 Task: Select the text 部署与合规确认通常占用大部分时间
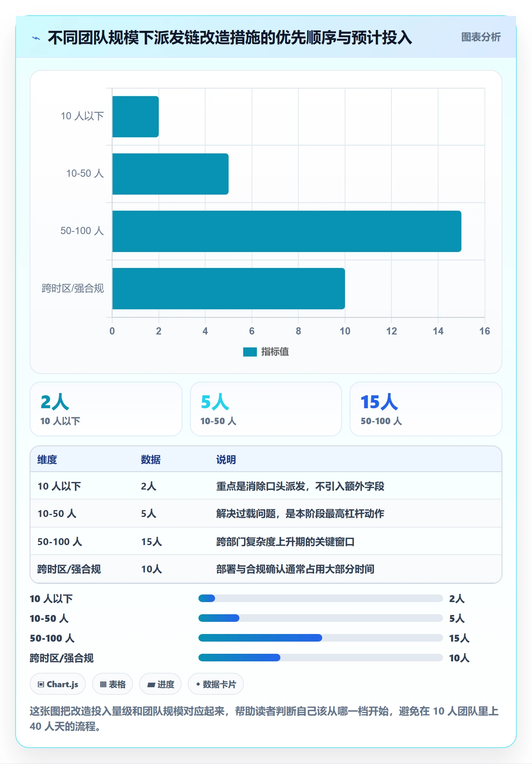(x=295, y=569)
